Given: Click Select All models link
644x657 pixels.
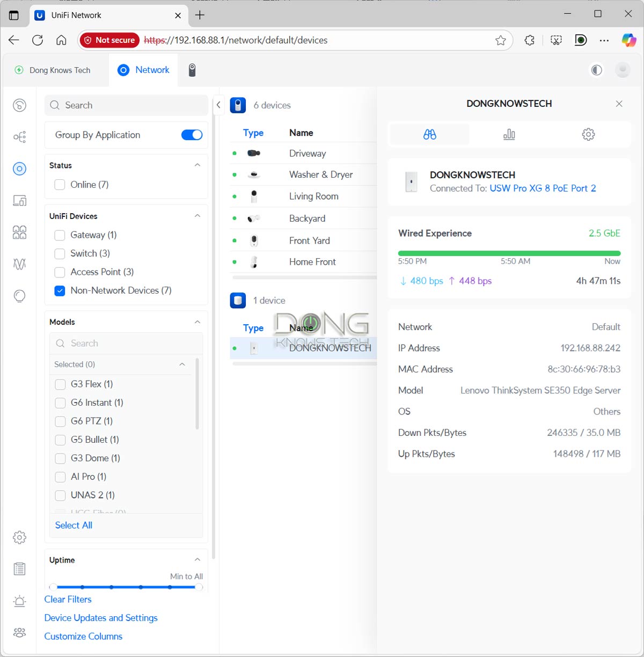Looking at the screenshot, I should (74, 525).
